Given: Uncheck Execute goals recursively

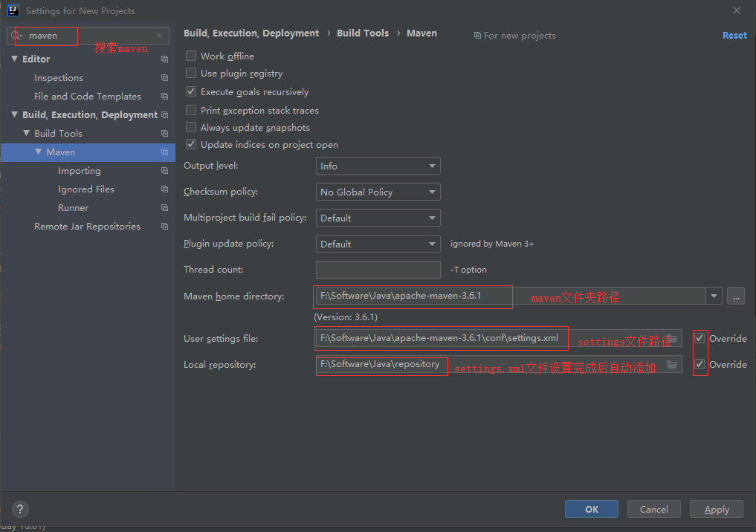Looking at the screenshot, I should click(191, 91).
